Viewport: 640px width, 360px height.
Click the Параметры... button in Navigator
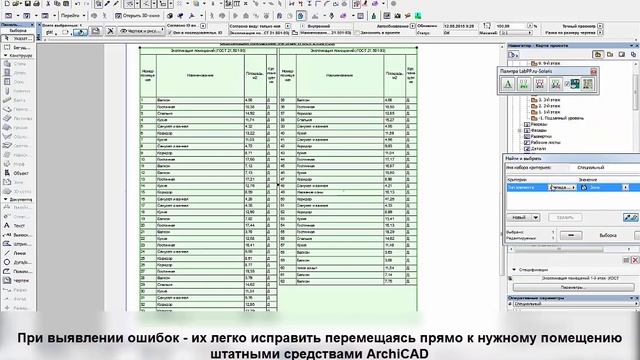pos(573,287)
